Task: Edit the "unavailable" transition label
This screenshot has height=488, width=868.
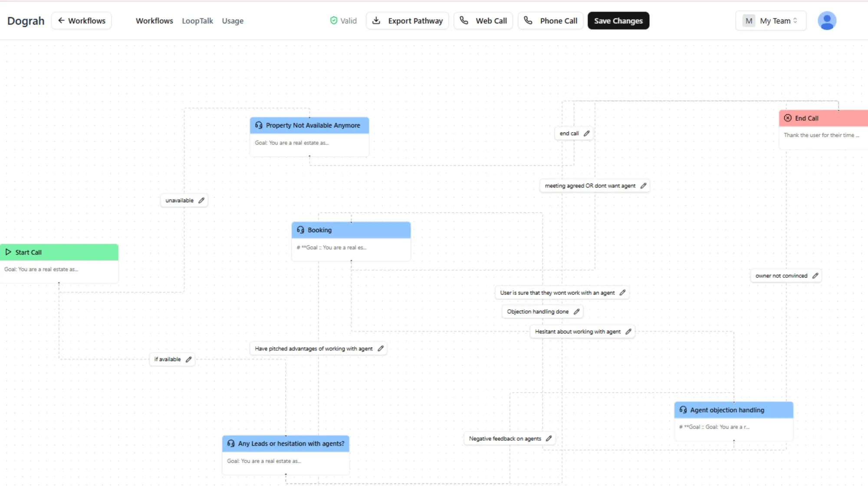Action: [201, 200]
